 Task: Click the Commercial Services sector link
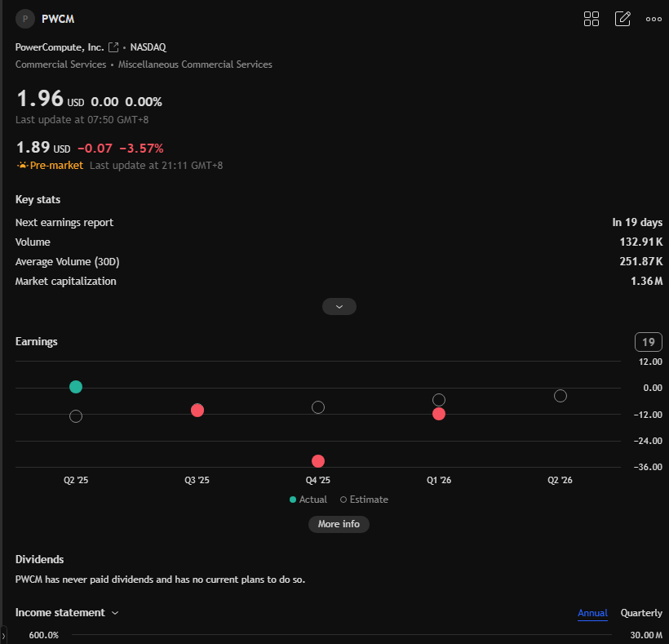click(60, 64)
